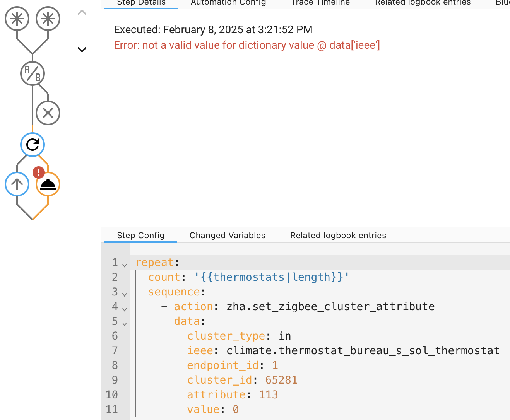
Task: Go to next step with the down chevron
Action: pos(82,50)
